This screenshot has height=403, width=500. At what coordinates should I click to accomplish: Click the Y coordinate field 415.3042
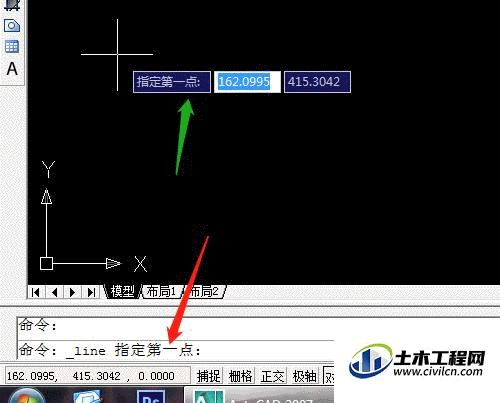(x=317, y=82)
